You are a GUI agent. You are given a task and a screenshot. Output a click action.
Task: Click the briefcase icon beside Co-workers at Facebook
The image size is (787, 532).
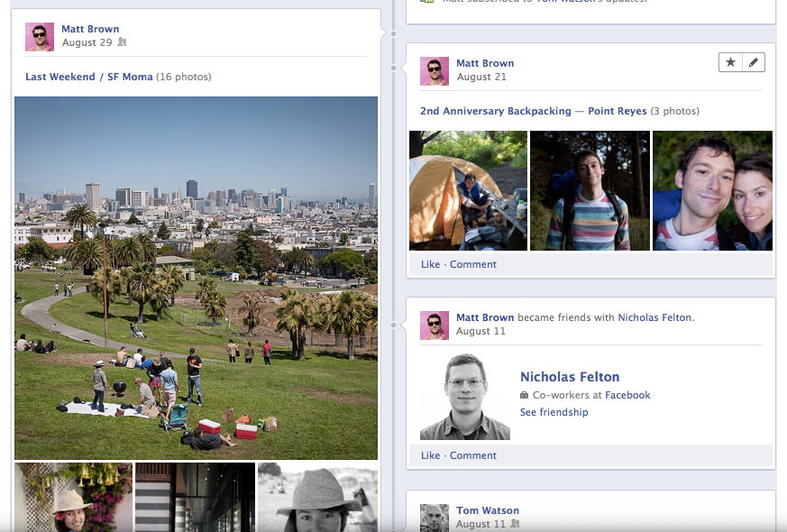click(524, 395)
